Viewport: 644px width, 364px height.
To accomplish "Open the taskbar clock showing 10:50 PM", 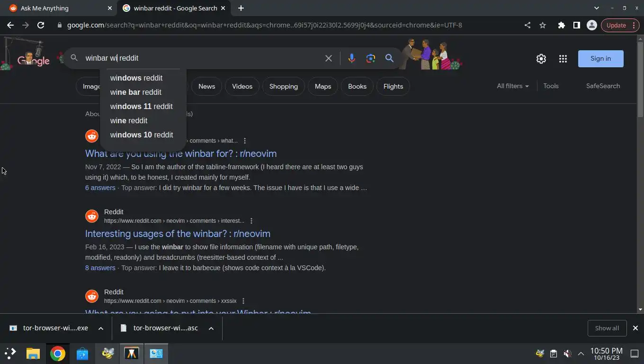I will pos(606,354).
